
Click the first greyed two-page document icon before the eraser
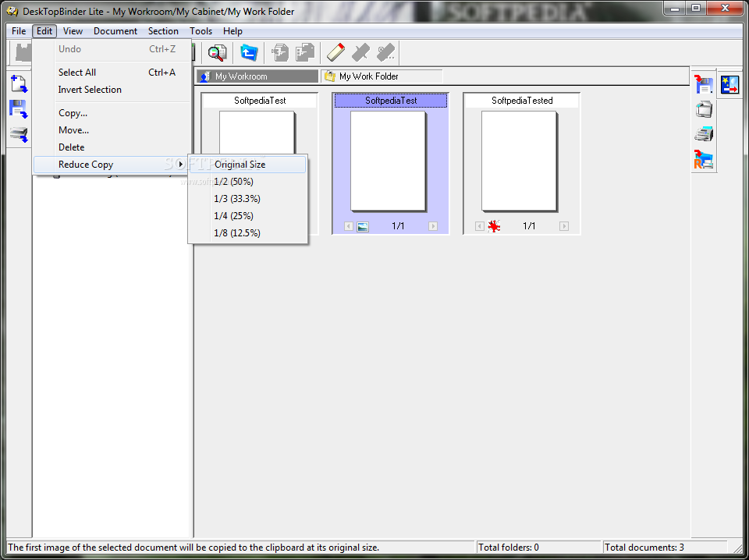click(x=280, y=52)
